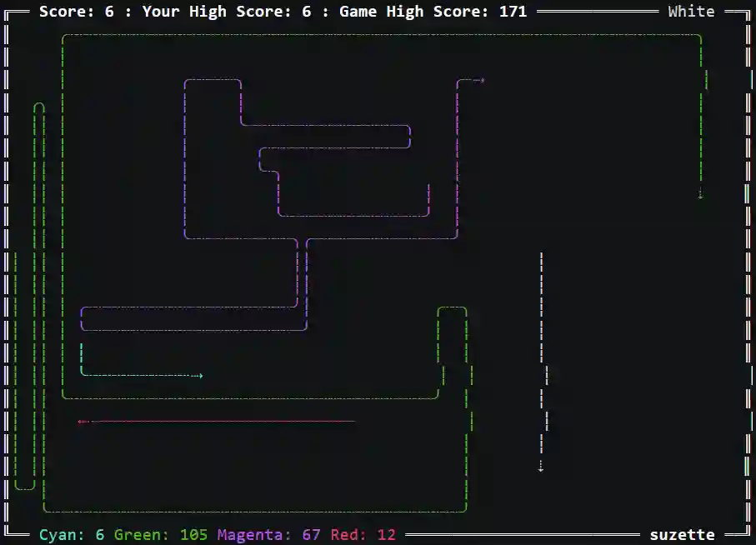Click the red snake's arrow head
Image resolution: width=756 pixels, height=545 pixels.
tap(81, 422)
